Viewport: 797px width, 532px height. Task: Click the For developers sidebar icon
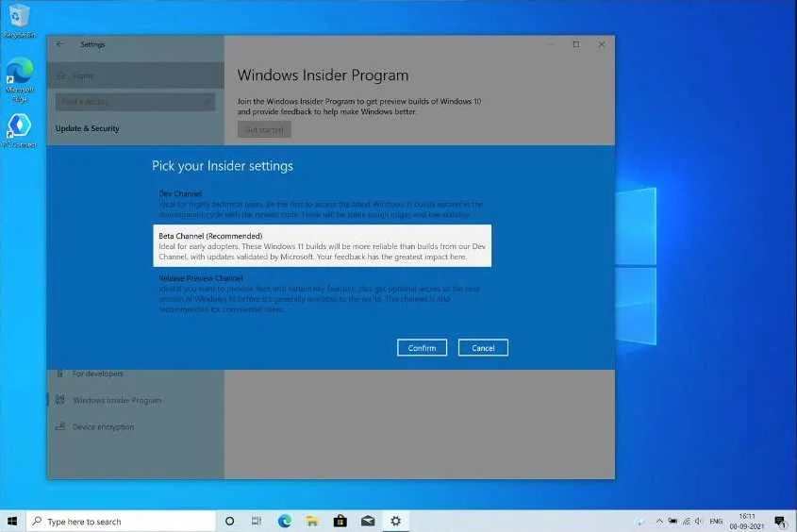click(x=60, y=374)
